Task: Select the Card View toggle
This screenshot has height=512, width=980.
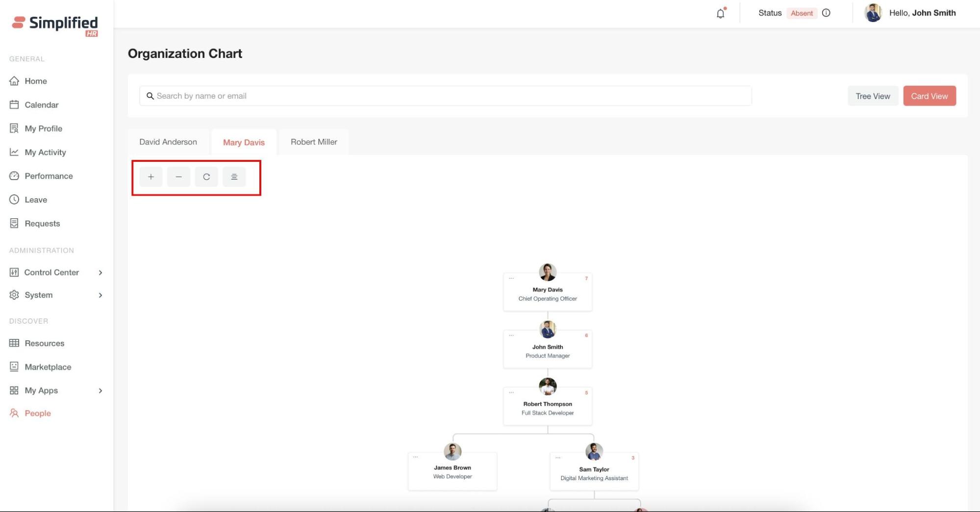Action: (x=929, y=96)
